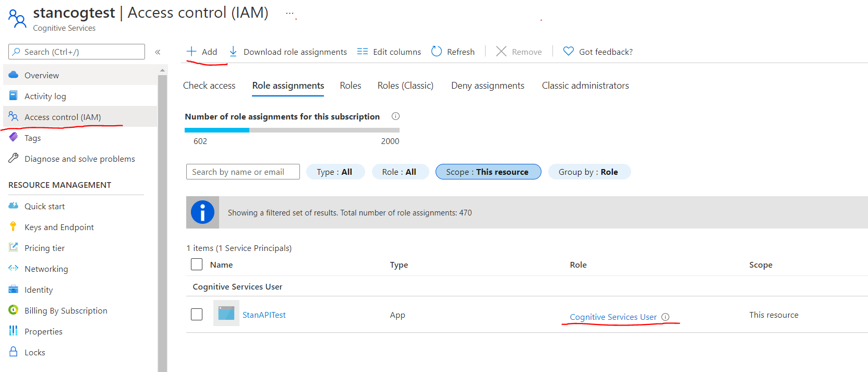Click the Download role assignments arrow icon
The height and width of the screenshot is (372, 868).
tap(233, 51)
